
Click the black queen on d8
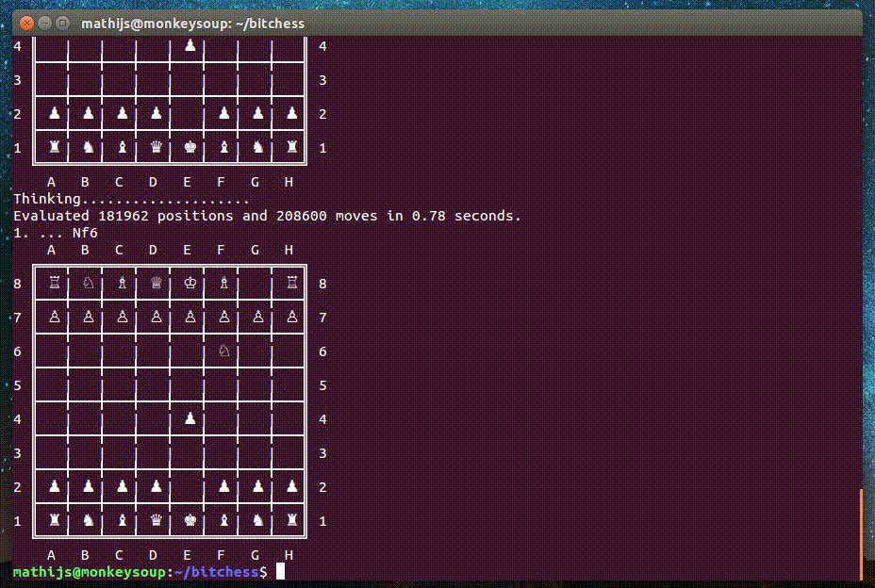[x=157, y=282]
